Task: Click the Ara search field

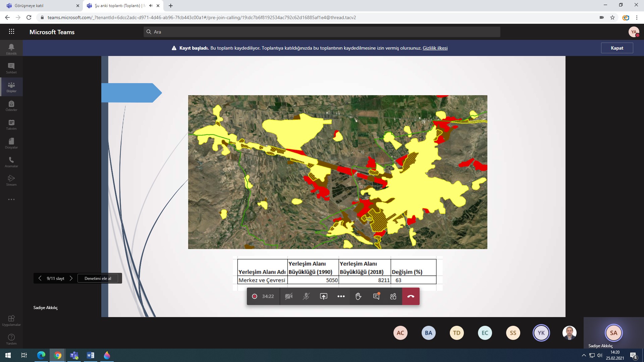Action: pos(322,32)
